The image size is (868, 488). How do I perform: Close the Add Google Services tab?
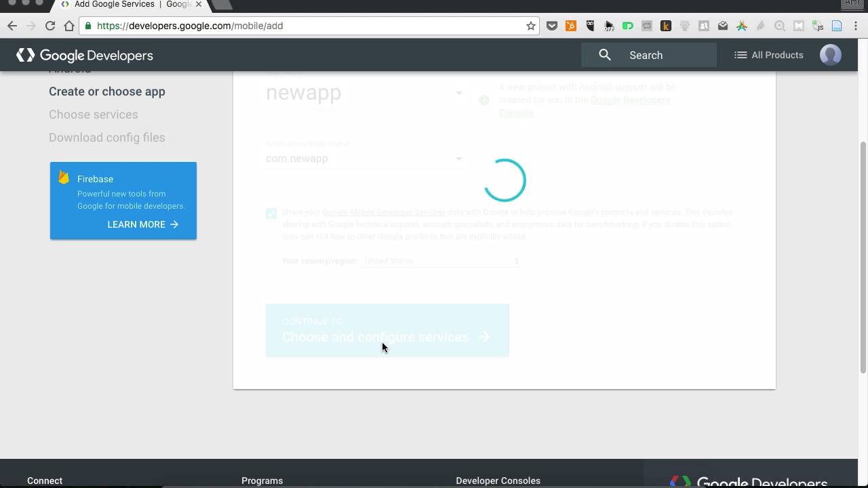(x=199, y=4)
